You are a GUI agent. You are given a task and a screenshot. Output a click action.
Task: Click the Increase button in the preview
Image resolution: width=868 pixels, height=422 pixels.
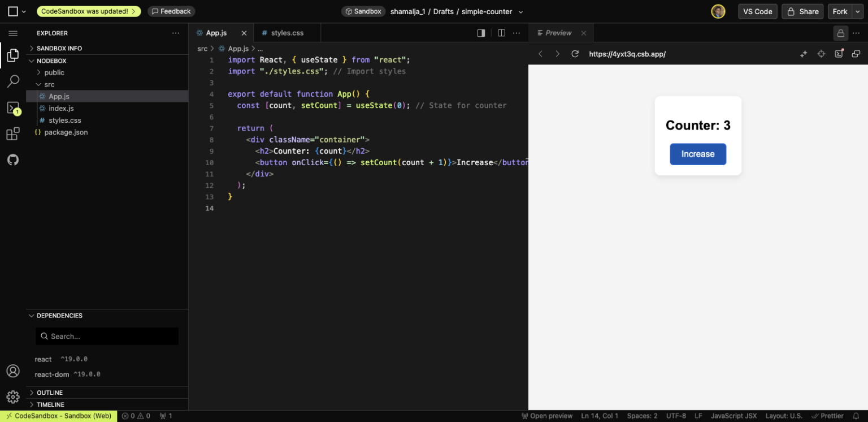tap(698, 154)
